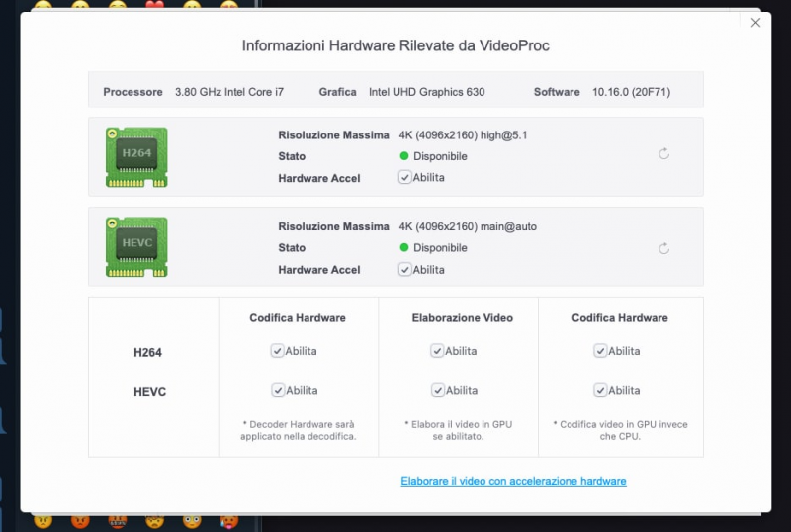Select '3.80 GHz Intel Core i7' text

click(x=229, y=92)
